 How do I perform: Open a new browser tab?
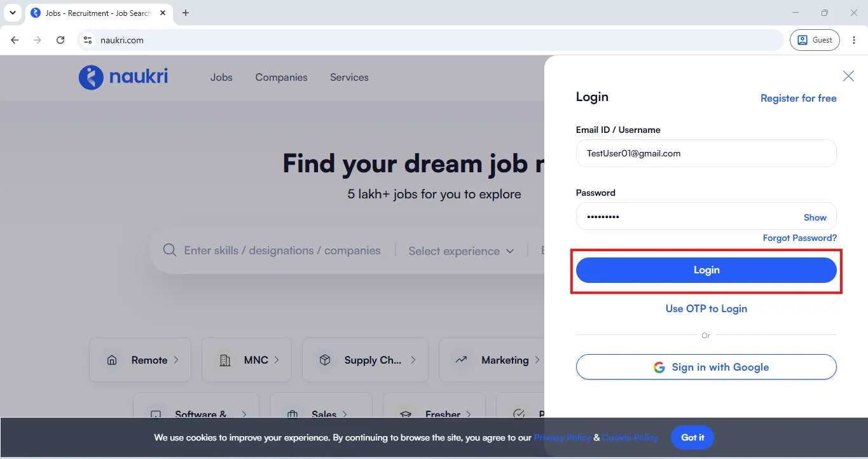[x=186, y=13]
